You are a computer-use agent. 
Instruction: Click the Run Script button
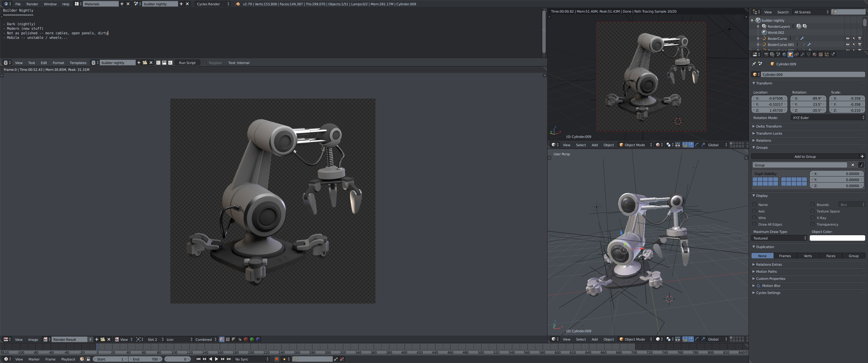(x=187, y=63)
